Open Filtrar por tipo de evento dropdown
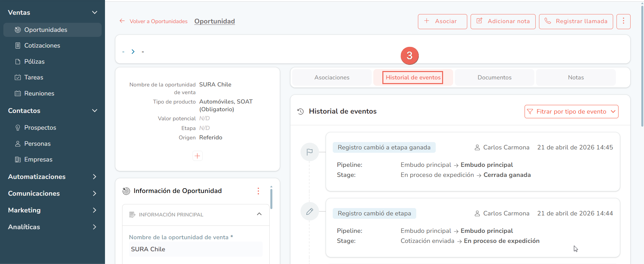The height and width of the screenshot is (264, 644). [x=571, y=112]
